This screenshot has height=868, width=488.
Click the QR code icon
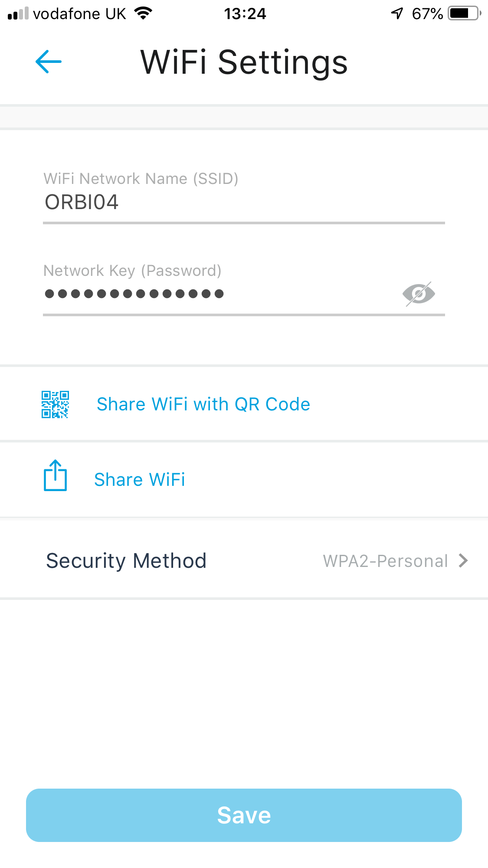tap(55, 404)
